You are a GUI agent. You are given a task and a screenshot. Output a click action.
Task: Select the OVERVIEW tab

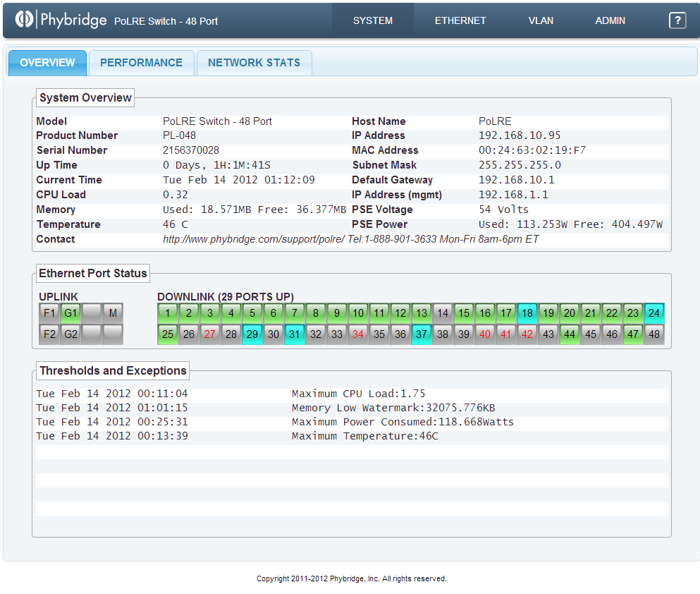coord(47,63)
